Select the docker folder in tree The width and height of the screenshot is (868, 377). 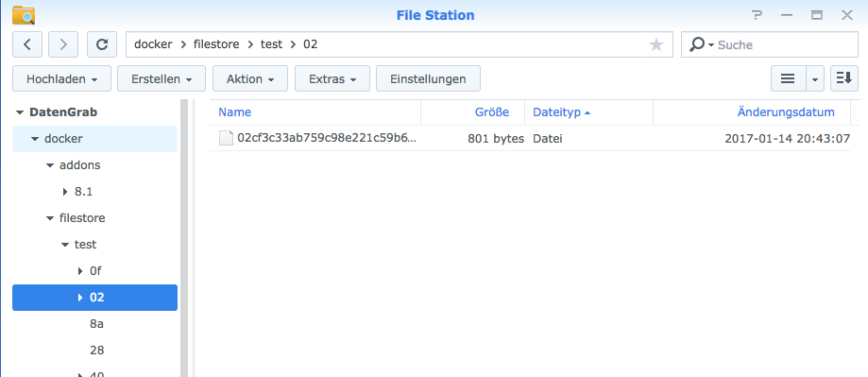click(x=63, y=139)
